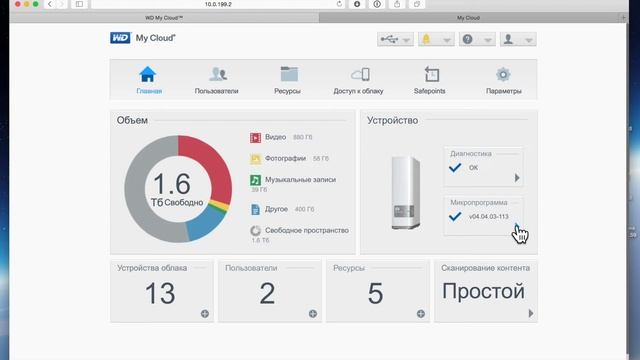
Task: Open the USB dropdown arrow
Action: tap(407, 40)
